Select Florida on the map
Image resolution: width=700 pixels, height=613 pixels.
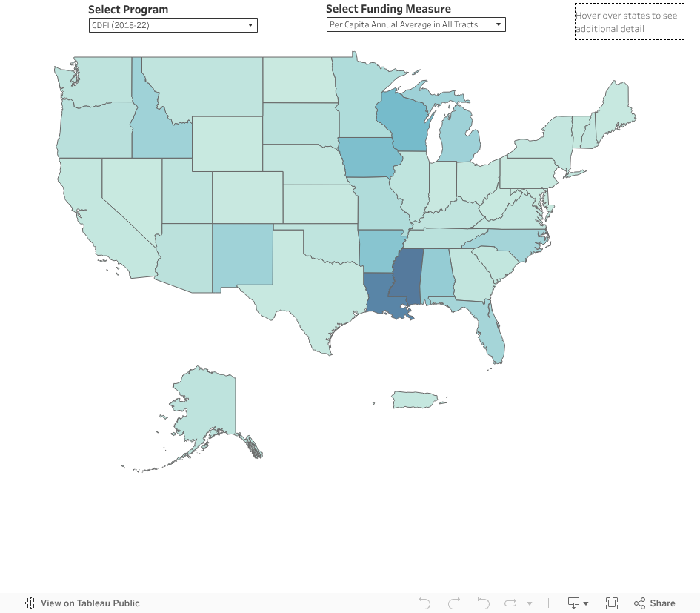(491, 331)
